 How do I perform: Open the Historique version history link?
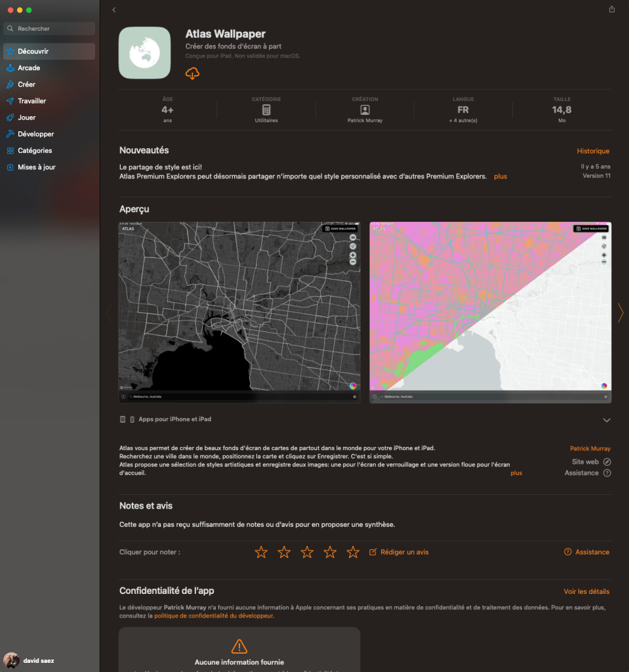click(x=593, y=152)
